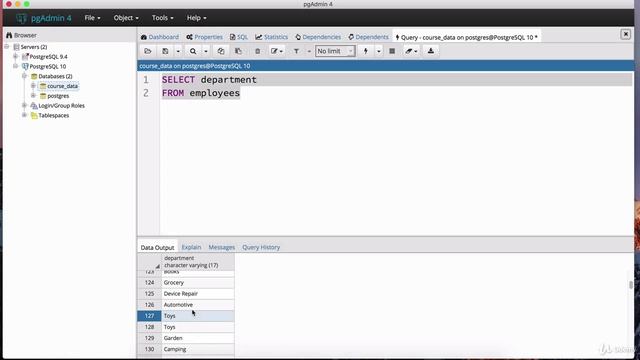Click the Open File toolbar icon
640x360 pixels.
click(x=148, y=51)
